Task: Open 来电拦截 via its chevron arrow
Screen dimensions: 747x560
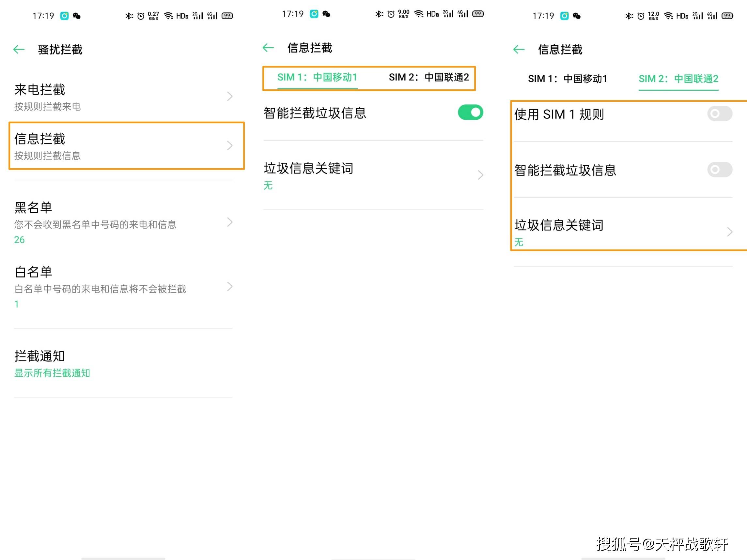Action: 230,97
